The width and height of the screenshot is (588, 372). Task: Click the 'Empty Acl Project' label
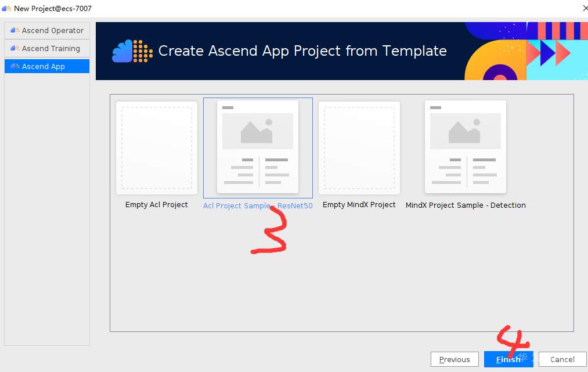[x=156, y=205]
